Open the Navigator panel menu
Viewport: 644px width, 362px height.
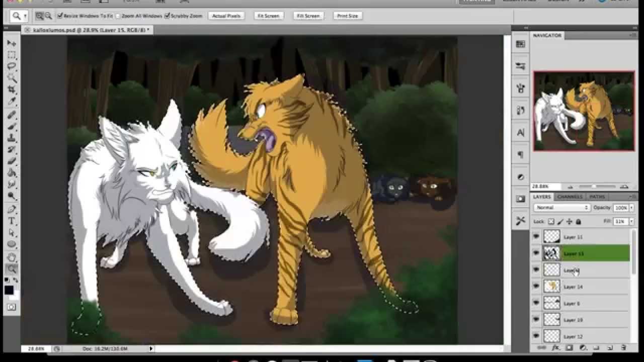[x=633, y=35]
